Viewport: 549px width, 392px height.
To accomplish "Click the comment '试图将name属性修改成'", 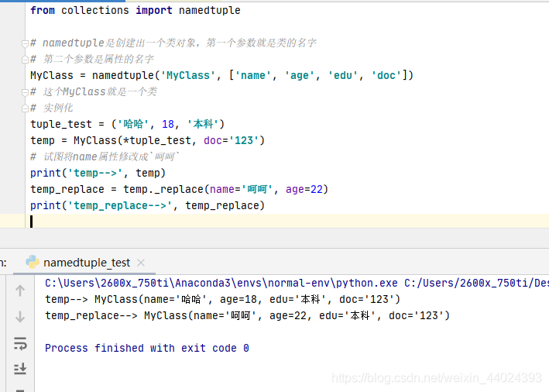I will 105,156.
